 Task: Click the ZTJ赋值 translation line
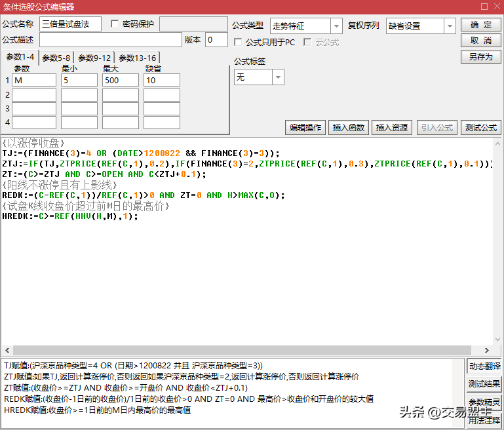click(x=182, y=377)
